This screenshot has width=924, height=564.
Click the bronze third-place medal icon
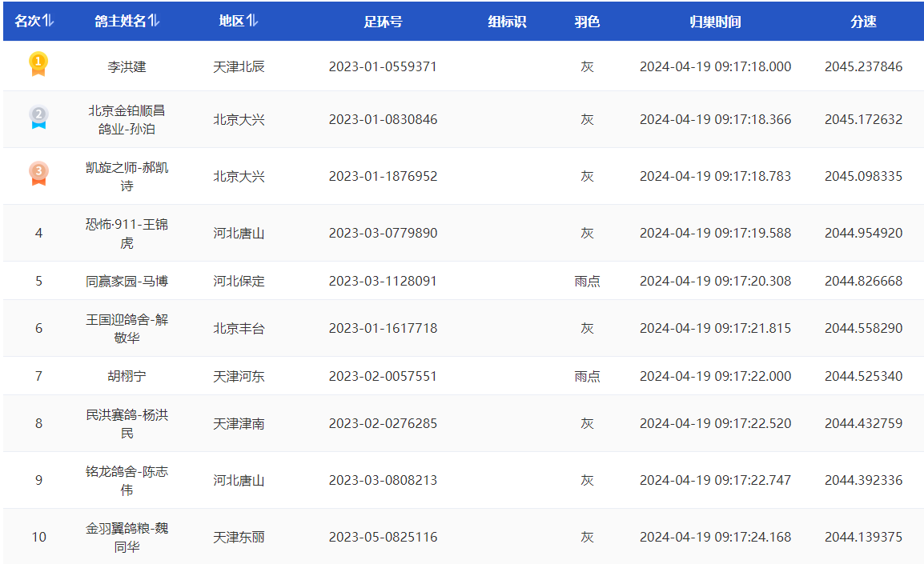coord(38,174)
